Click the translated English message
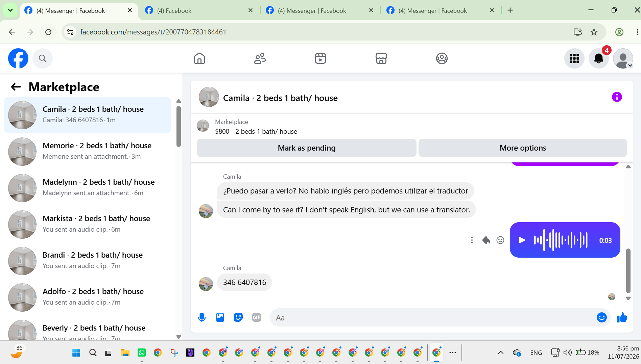641x364 pixels. click(x=347, y=210)
